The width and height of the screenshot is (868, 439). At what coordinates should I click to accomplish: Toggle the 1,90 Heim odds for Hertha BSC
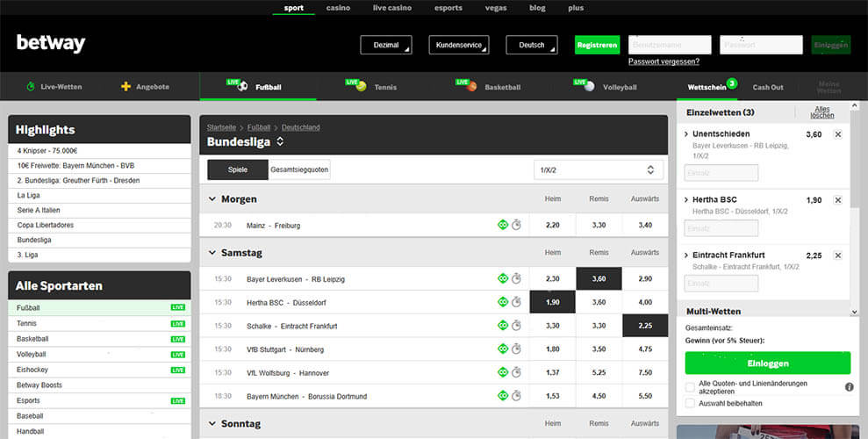pyautogui.click(x=552, y=302)
